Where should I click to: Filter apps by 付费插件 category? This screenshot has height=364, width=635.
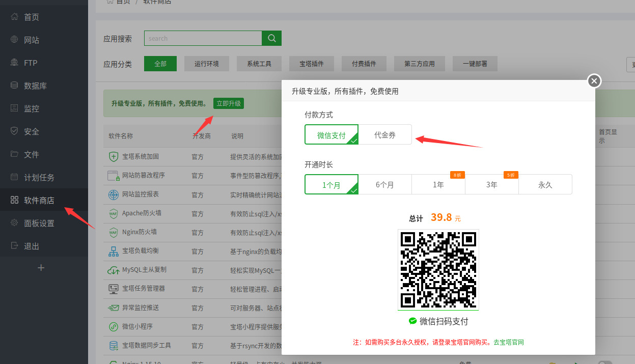[364, 64]
